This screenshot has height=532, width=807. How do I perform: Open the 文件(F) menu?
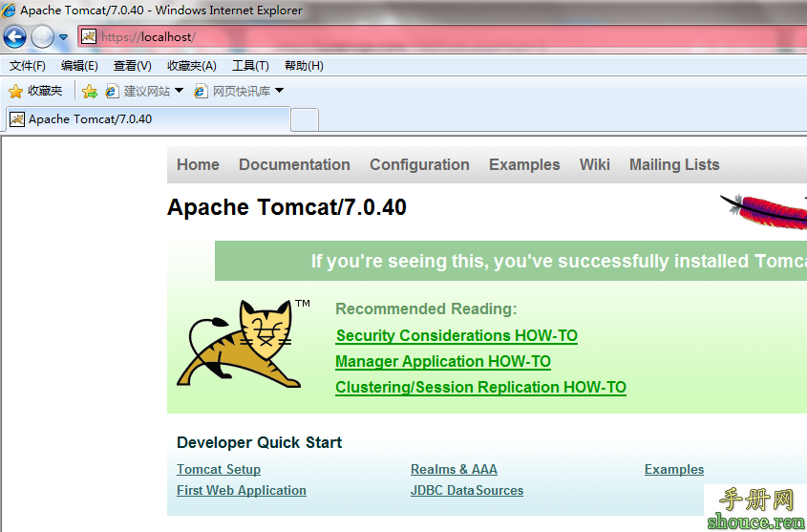pos(28,66)
